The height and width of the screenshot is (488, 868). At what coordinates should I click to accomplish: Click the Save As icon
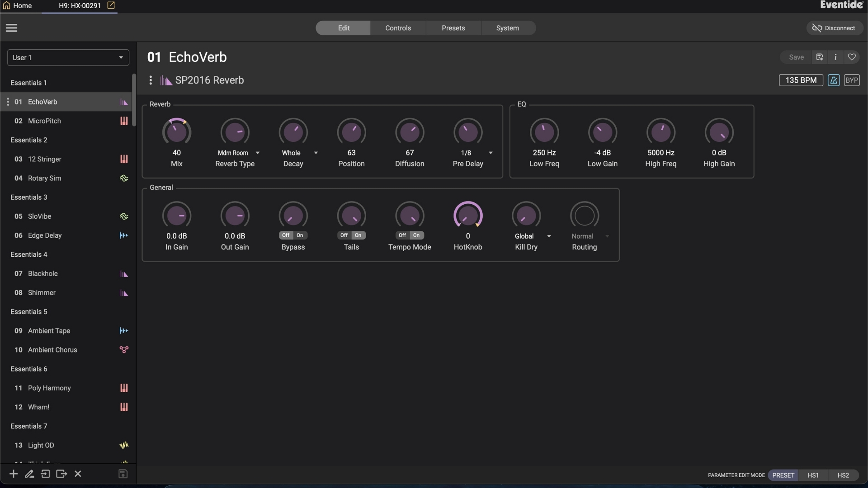click(819, 57)
